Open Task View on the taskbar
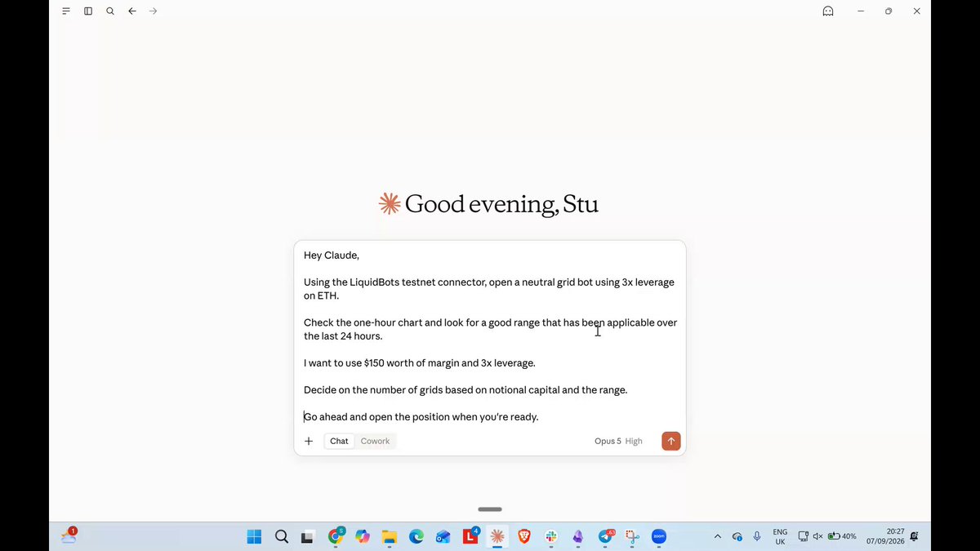Screen dimensions: 980x551 308,536
